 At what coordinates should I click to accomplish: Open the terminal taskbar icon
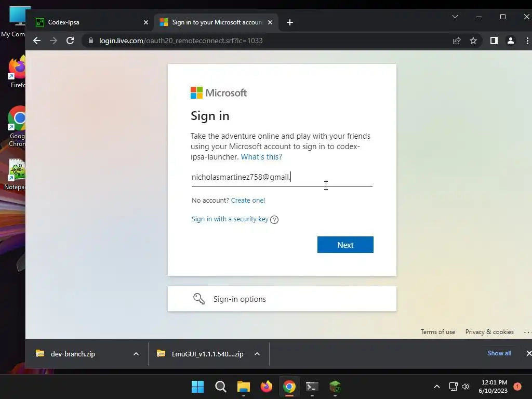click(x=312, y=387)
